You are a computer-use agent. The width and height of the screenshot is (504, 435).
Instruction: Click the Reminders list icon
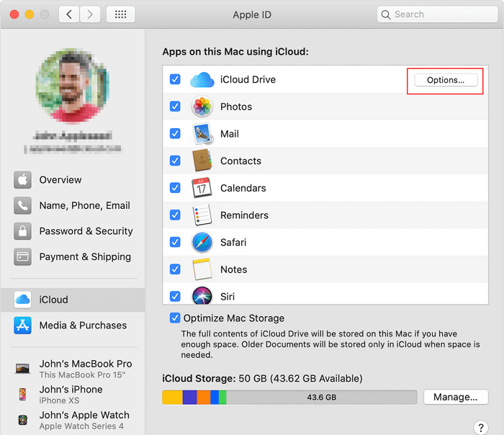tap(202, 215)
